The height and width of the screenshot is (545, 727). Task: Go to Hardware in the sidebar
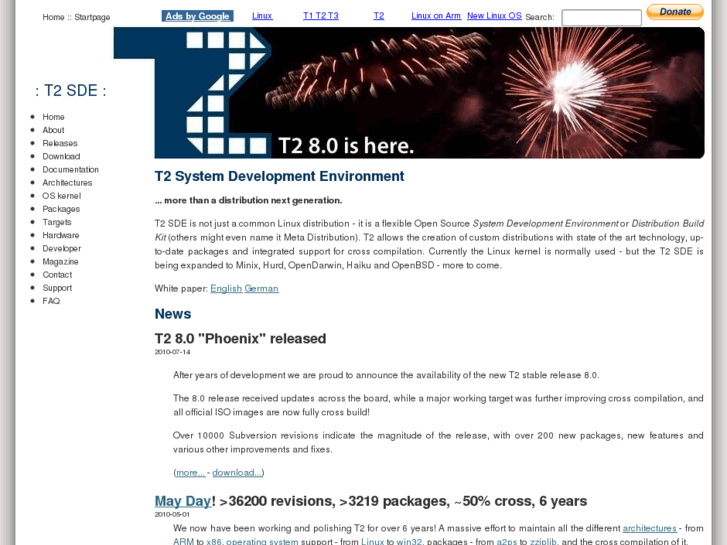[x=61, y=235]
